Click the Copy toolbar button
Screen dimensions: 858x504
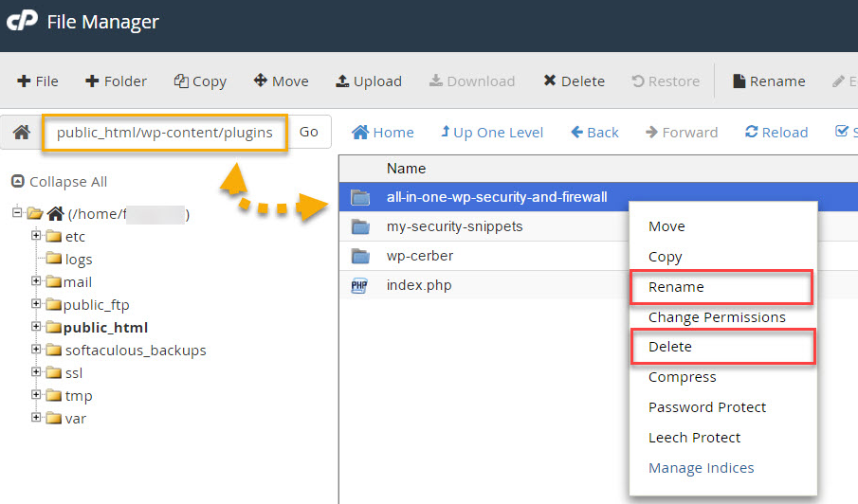click(200, 81)
